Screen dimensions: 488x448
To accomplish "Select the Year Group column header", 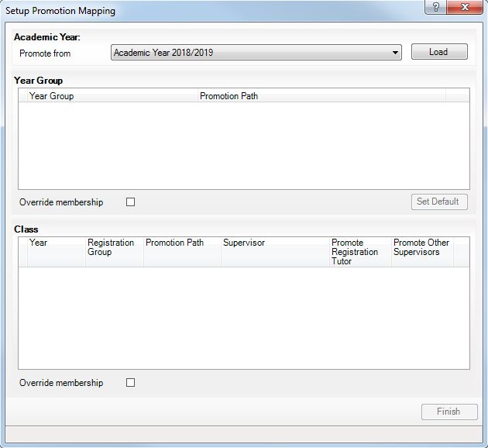I will point(112,96).
